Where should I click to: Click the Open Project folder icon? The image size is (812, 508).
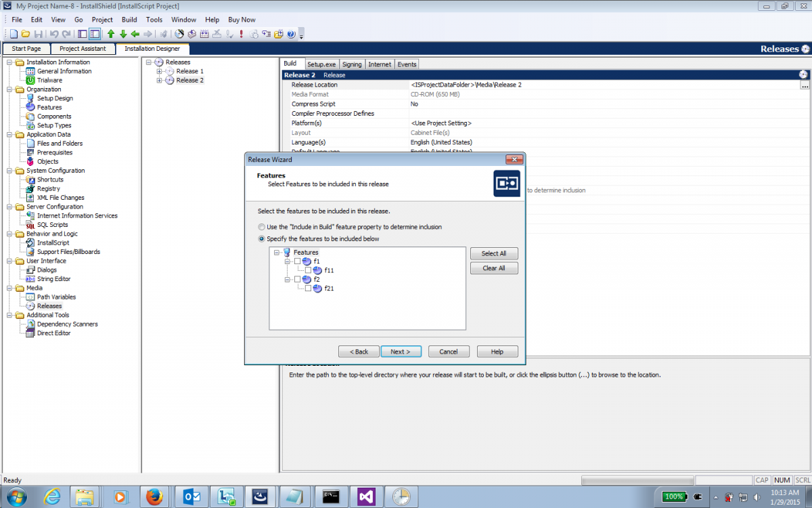click(26, 34)
